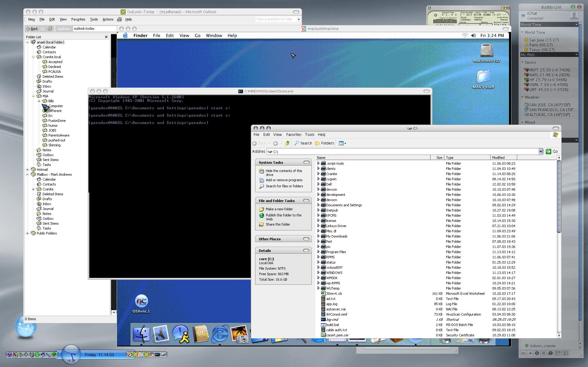Click Share this folder link
Image resolution: width=588 pixels, height=367 pixels.
[x=278, y=224]
